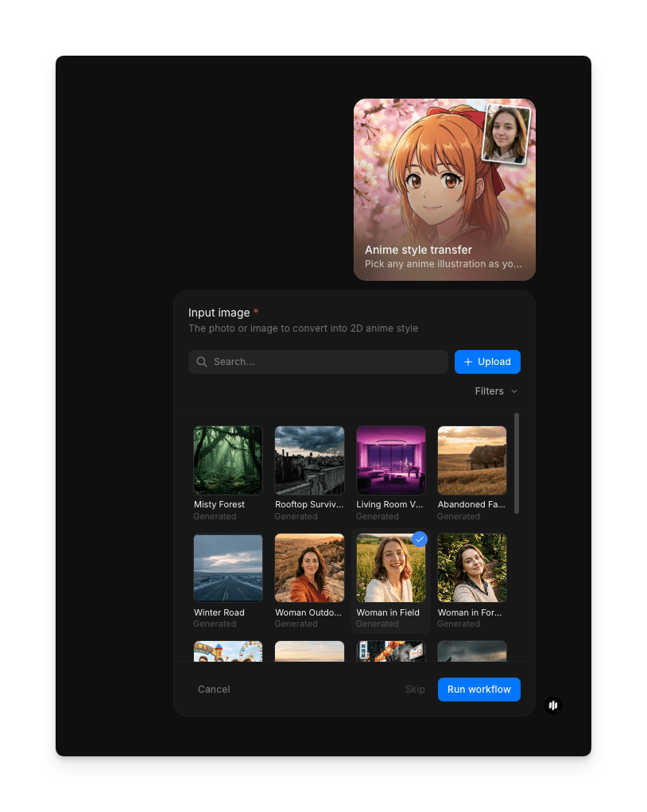This screenshot has width=647, height=812.
Task: Choose the Winter Road image
Action: click(x=228, y=568)
